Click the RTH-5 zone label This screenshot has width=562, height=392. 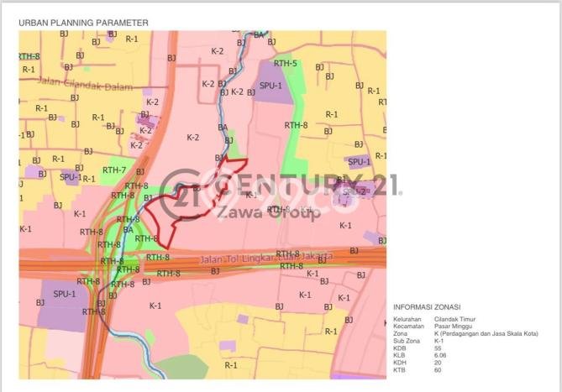pyautogui.click(x=286, y=64)
